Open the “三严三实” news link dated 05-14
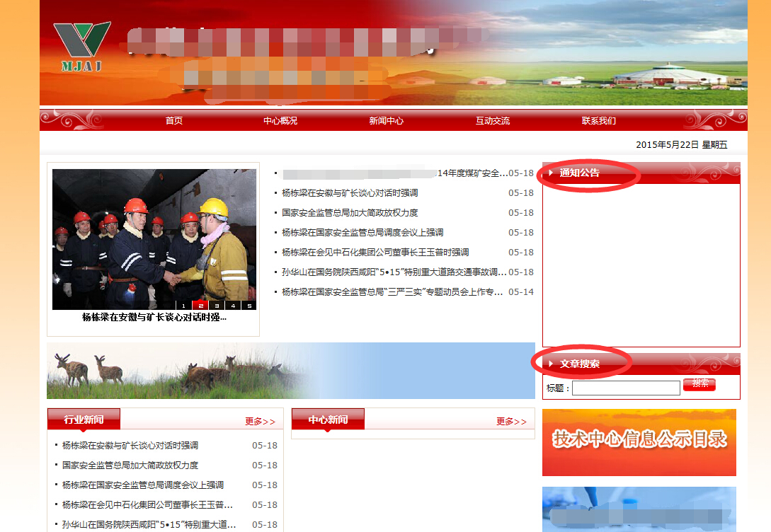Screen dimensions: 771x532 pos(392,292)
